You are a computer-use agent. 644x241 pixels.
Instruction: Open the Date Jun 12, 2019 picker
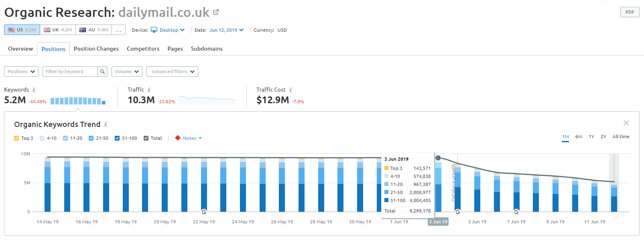pyautogui.click(x=226, y=30)
